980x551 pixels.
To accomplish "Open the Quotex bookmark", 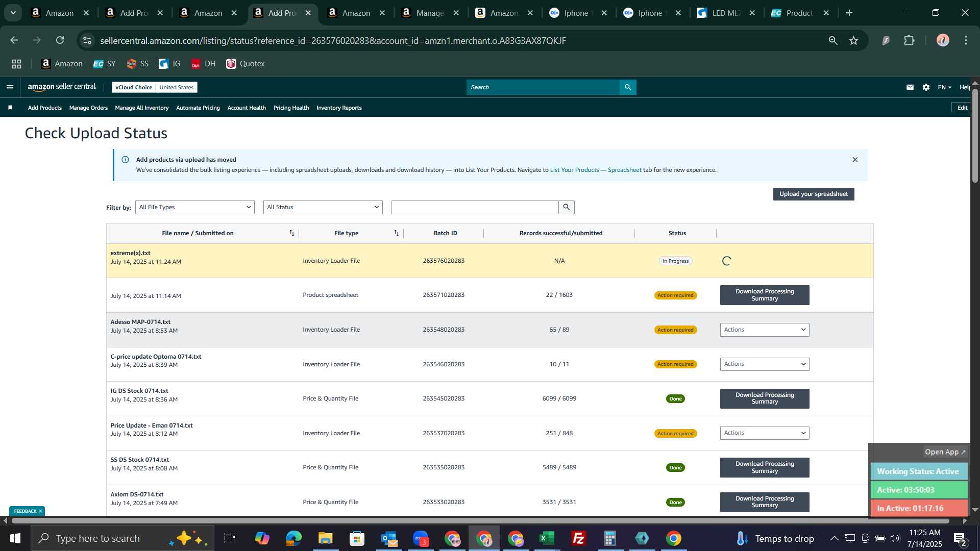I will tap(246, 64).
